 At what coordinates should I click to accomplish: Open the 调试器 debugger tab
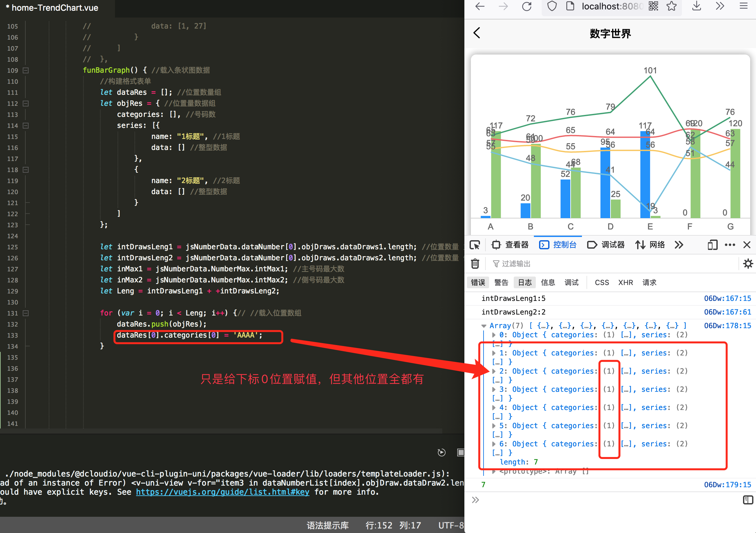coord(606,245)
